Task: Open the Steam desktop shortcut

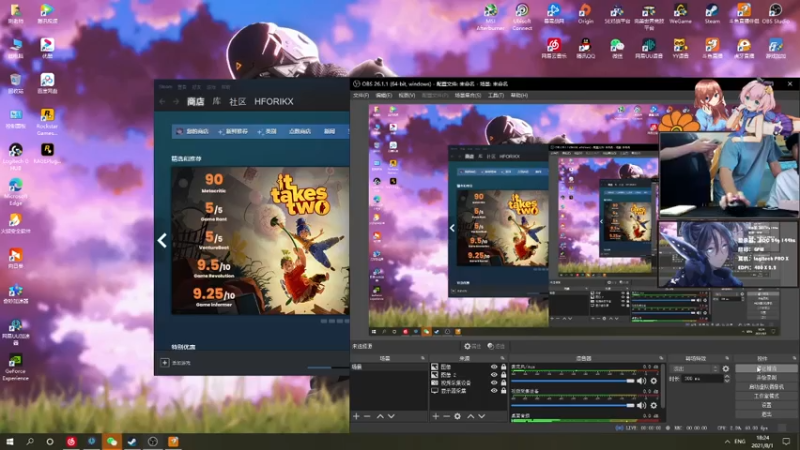Action: pyautogui.click(x=712, y=14)
